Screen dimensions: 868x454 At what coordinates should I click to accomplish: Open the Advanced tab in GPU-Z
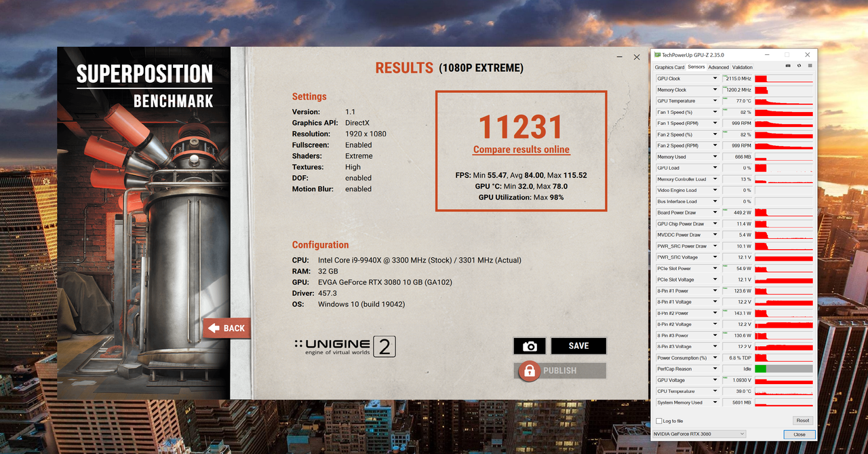pos(718,67)
